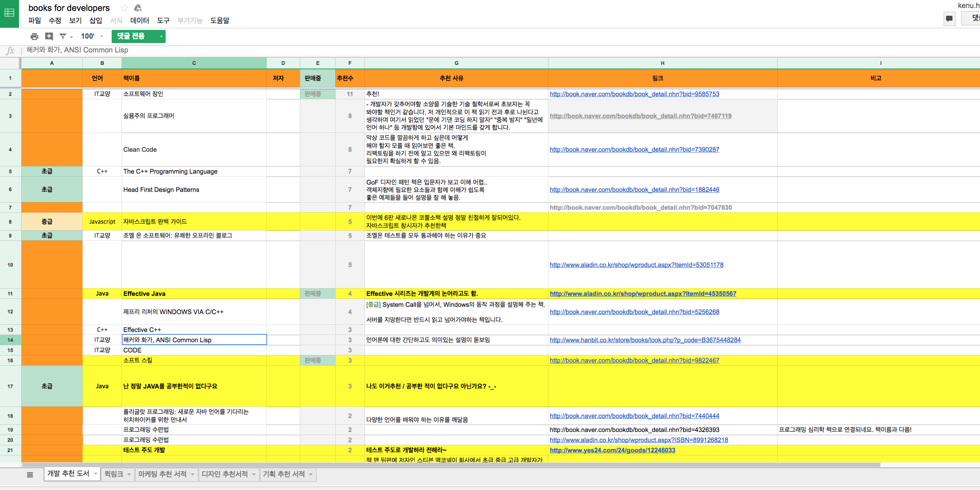Select the 추천수 cell showing 11
The width and height of the screenshot is (980, 490).
[x=350, y=94]
